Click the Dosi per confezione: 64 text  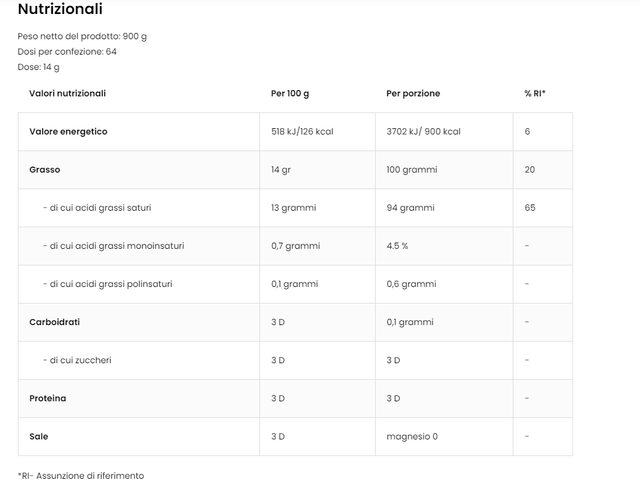[67, 52]
